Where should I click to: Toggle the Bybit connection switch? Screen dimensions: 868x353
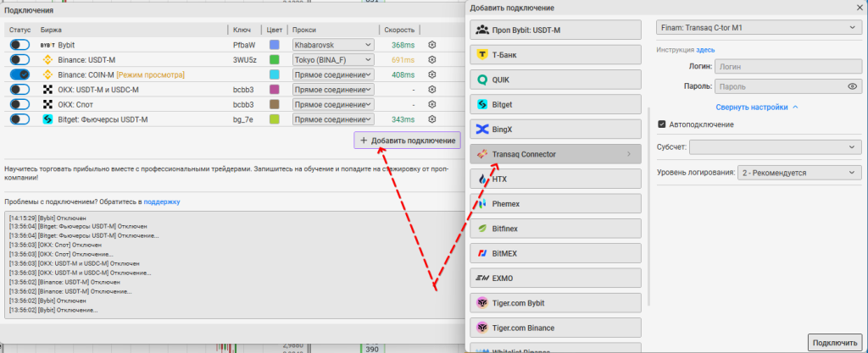click(x=20, y=45)
